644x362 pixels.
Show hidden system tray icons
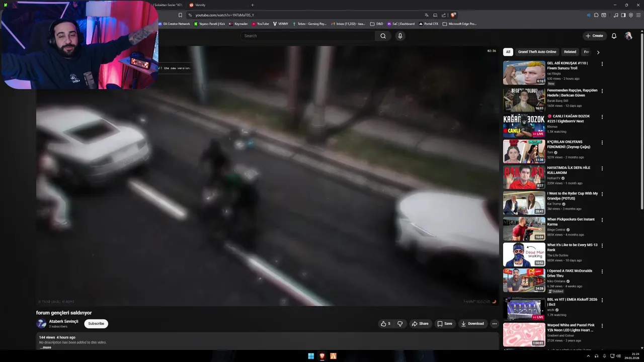(588, 356)
